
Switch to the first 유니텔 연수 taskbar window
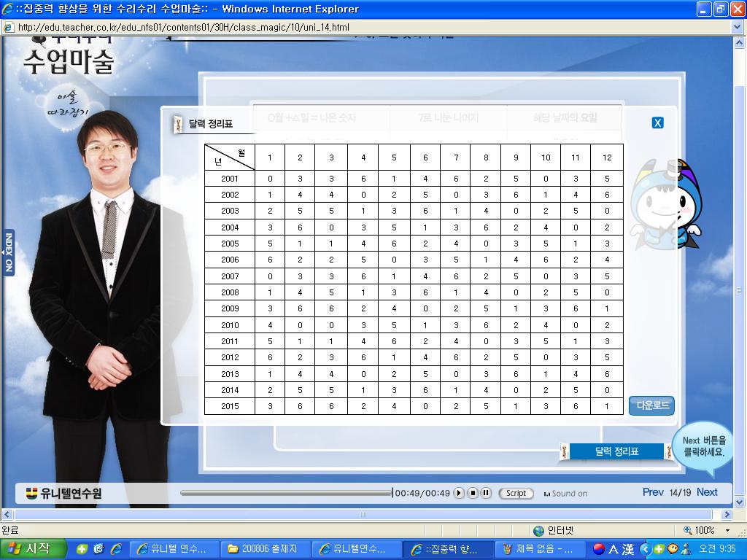[174, 549]
